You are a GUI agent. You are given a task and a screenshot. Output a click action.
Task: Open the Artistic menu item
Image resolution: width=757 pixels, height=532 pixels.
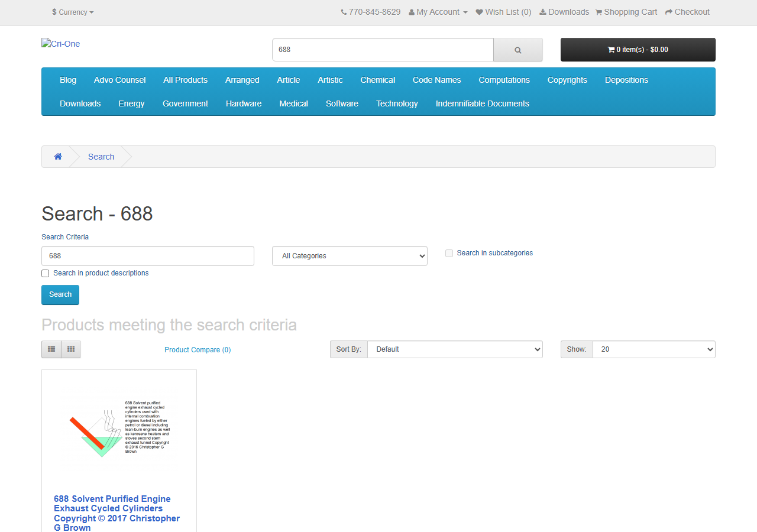click(x=330, y=80)
